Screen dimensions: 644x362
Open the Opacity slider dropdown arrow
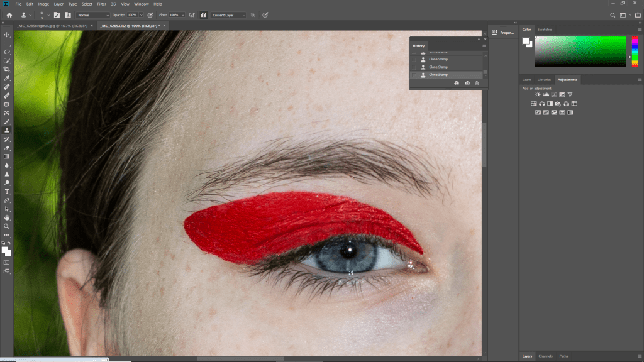(x=141, y=14)
